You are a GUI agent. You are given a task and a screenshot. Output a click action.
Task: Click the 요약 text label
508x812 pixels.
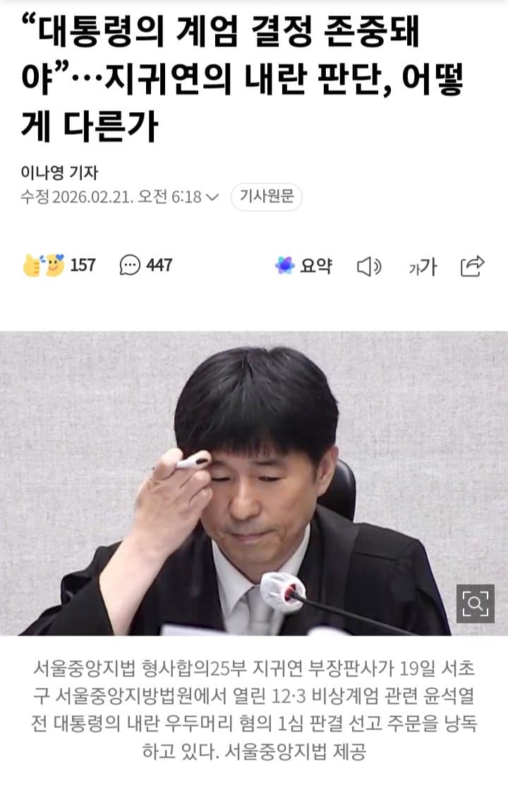point(316,266)
